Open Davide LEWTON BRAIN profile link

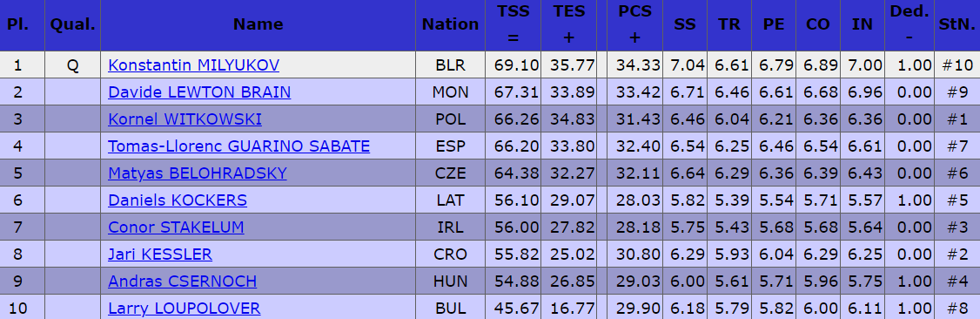click(x=199, y=92)
